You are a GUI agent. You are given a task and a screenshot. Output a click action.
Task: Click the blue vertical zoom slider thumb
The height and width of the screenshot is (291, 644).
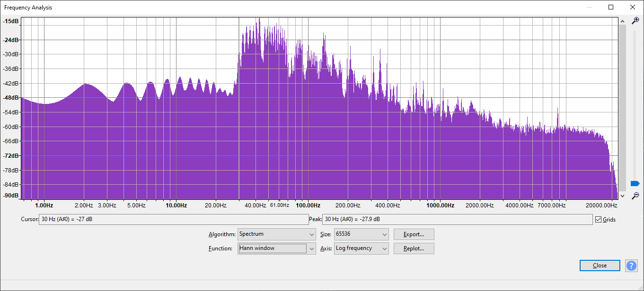[x=635, y=183]
